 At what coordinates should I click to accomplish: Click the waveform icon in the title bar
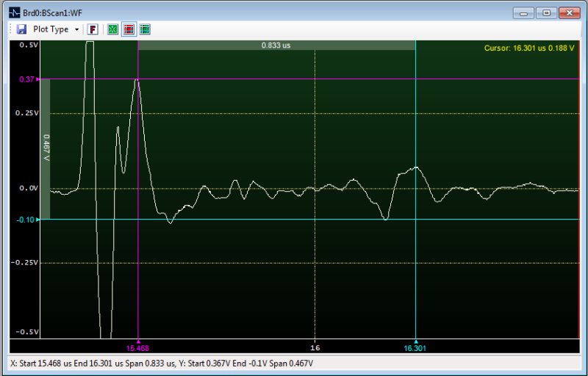(14, 12)
